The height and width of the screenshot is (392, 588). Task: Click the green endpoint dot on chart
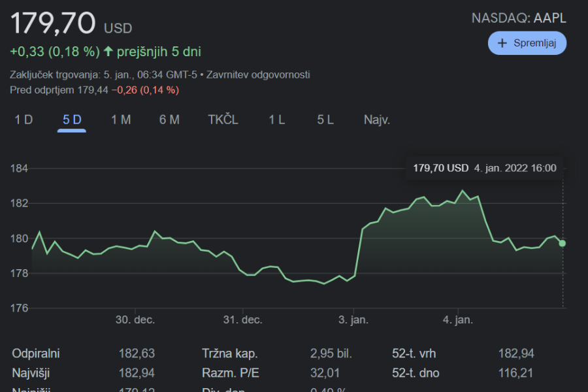pyautogui.click(x=563, y=243)
